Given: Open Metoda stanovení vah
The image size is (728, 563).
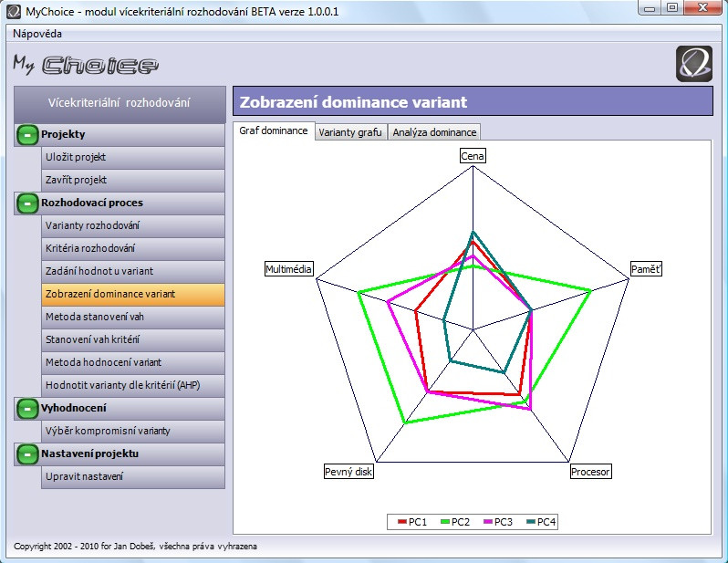Looking at the screenshot, I should pos(133,317).
